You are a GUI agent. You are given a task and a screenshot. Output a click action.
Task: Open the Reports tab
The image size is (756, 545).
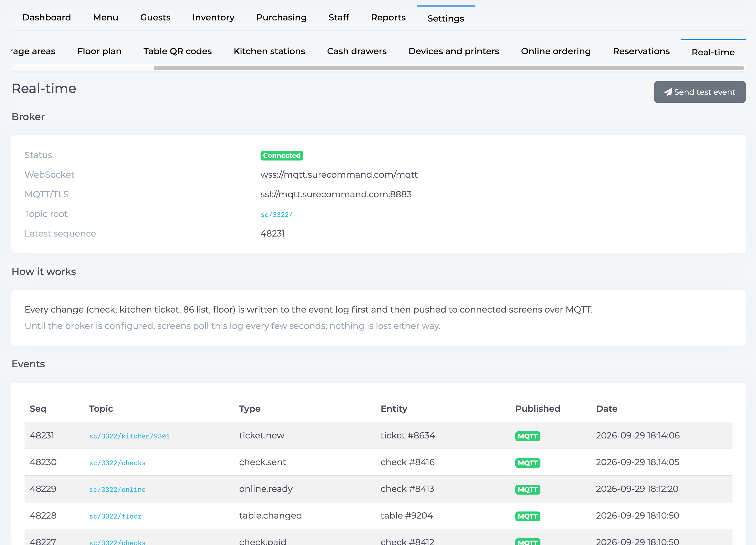pos(388,17)
